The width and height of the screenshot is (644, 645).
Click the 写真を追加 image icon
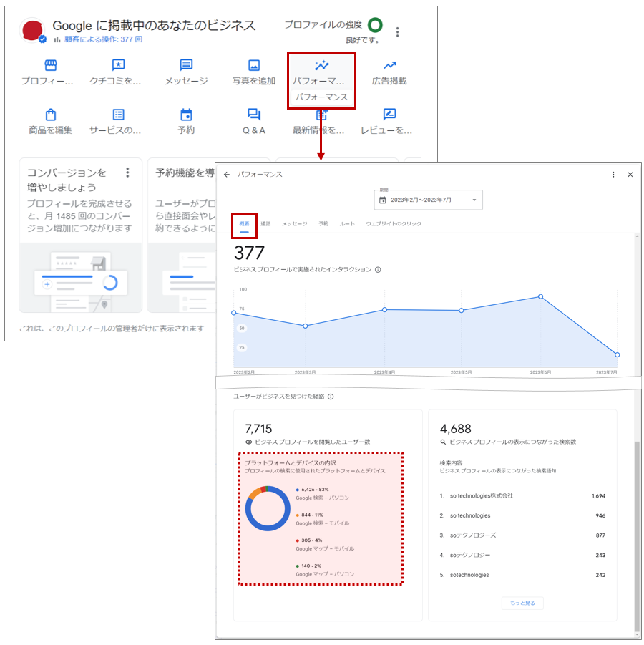[x=253, y=66]
